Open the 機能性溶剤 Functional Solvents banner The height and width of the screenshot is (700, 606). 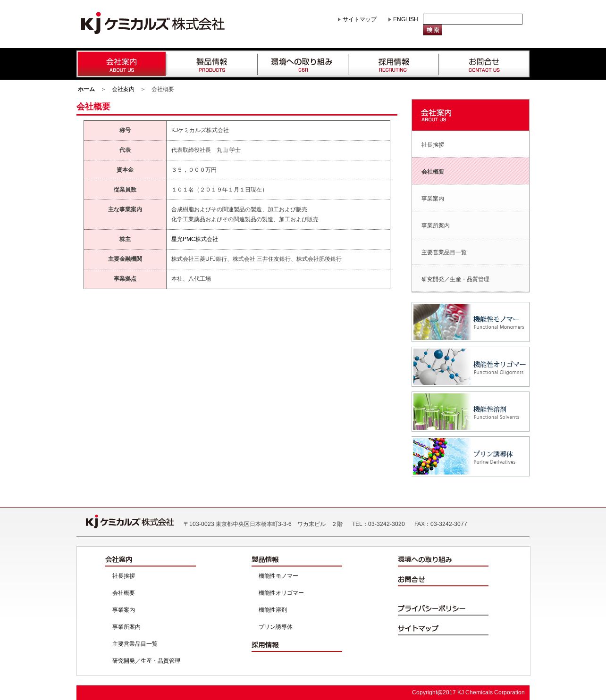click(471, 411)
